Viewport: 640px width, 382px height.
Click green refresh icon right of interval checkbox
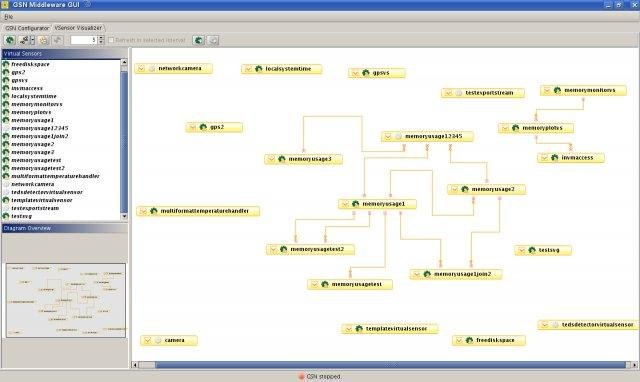[x=198, y=40]
